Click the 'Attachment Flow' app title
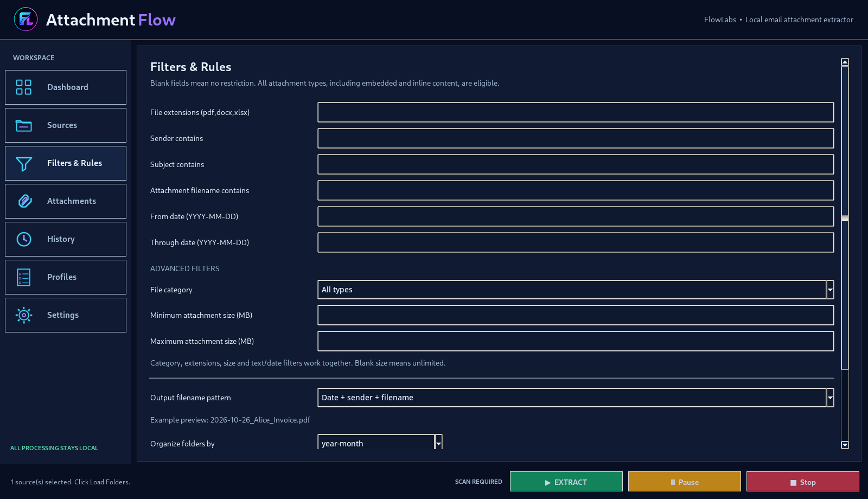Screen dimensions: 868x499 pos(111,20)
